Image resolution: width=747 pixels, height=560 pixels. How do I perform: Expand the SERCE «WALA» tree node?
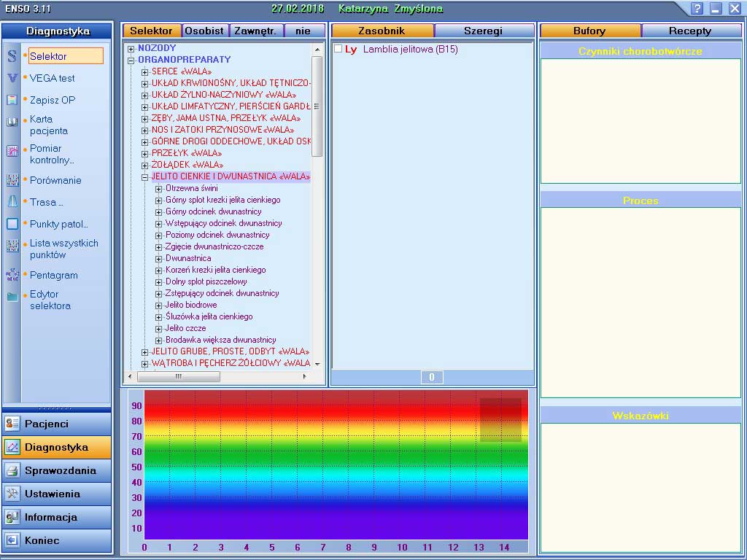click(x=145, y=72)
